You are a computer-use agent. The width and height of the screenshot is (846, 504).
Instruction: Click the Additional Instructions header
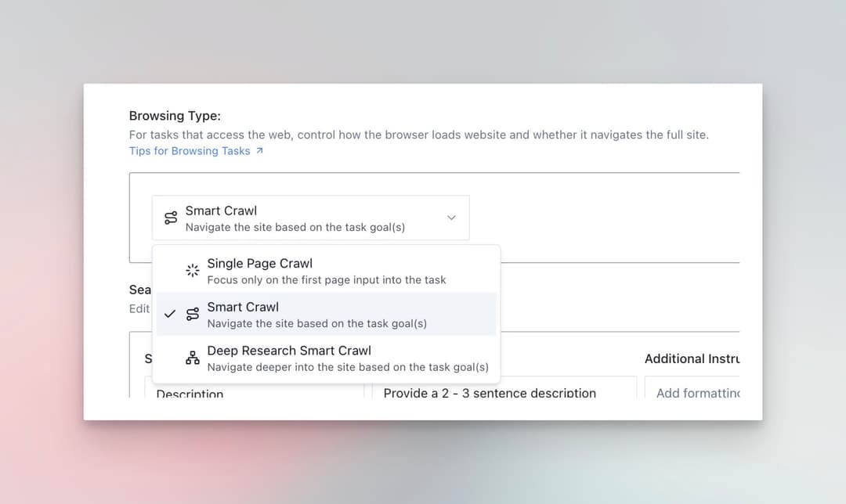point(692,358)
